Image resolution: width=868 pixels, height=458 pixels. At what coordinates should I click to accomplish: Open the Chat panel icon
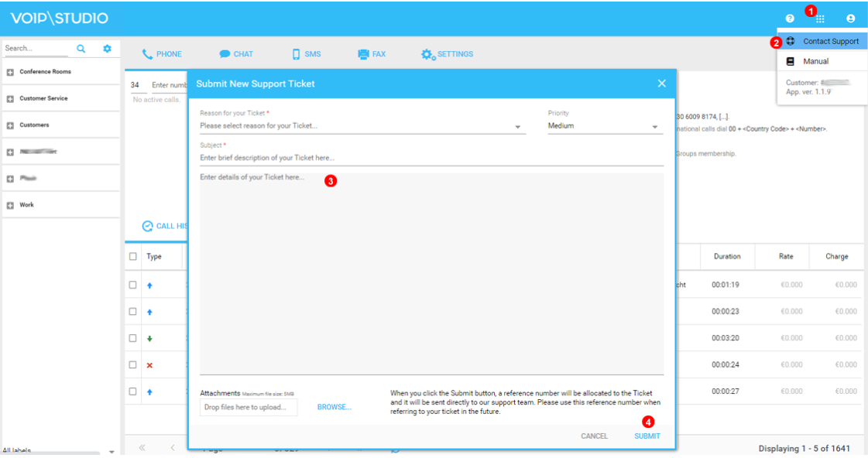[x=223, y=53]
